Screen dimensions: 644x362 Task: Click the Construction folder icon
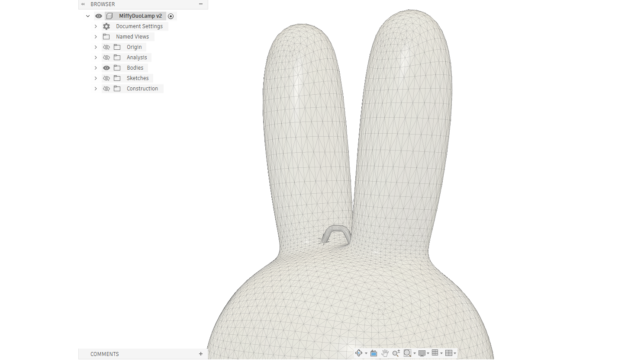coord(117,89)
